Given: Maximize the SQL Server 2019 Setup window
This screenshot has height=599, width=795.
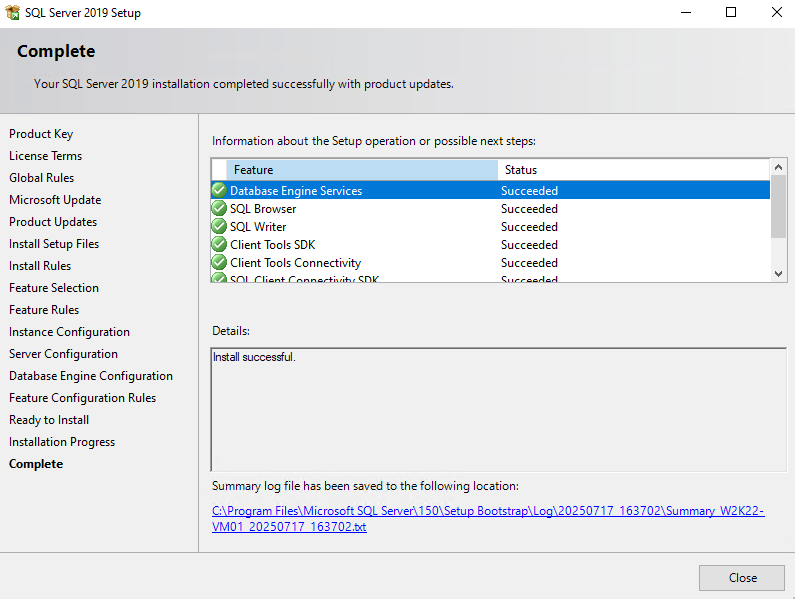Looking at the screenshot, I should pos(731,12).
